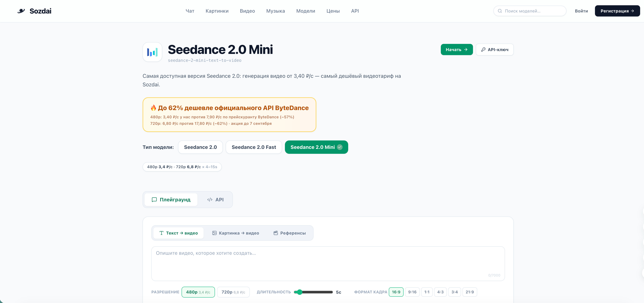
Task: Open the Цены nav item
Action: [333, 11]
